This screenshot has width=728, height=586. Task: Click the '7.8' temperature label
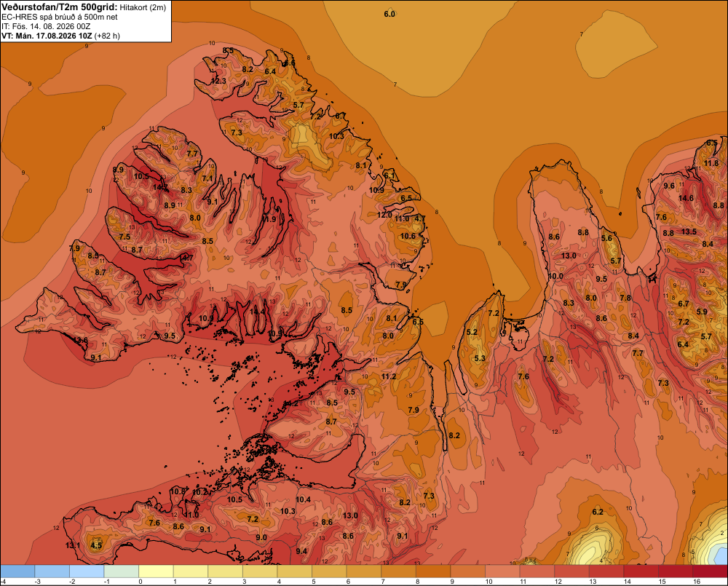coord(625,298)
